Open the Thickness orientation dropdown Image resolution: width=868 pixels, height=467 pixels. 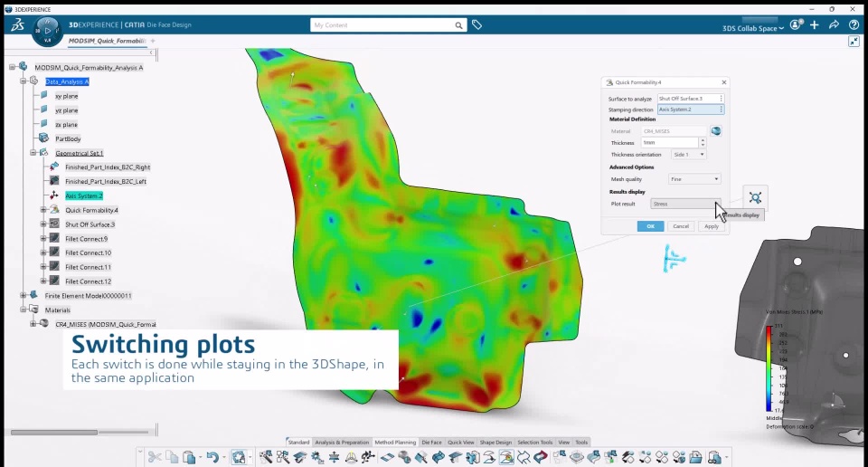(688, 155)
